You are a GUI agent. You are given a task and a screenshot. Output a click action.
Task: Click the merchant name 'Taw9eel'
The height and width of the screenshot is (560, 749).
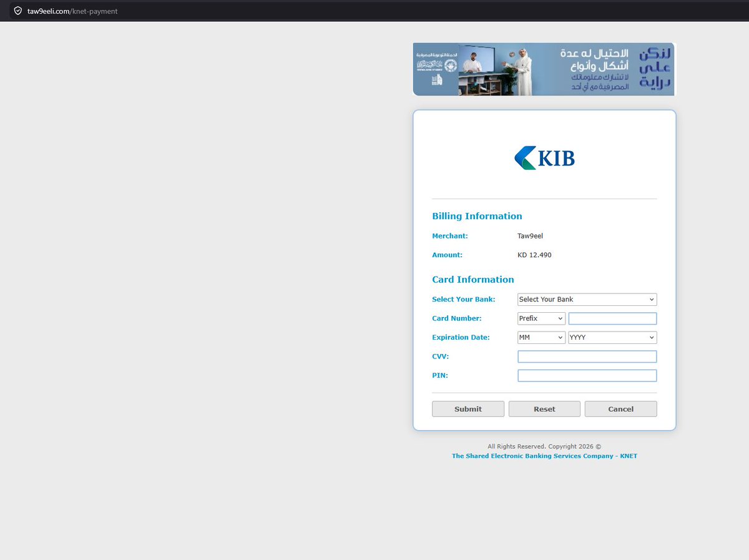530,236
